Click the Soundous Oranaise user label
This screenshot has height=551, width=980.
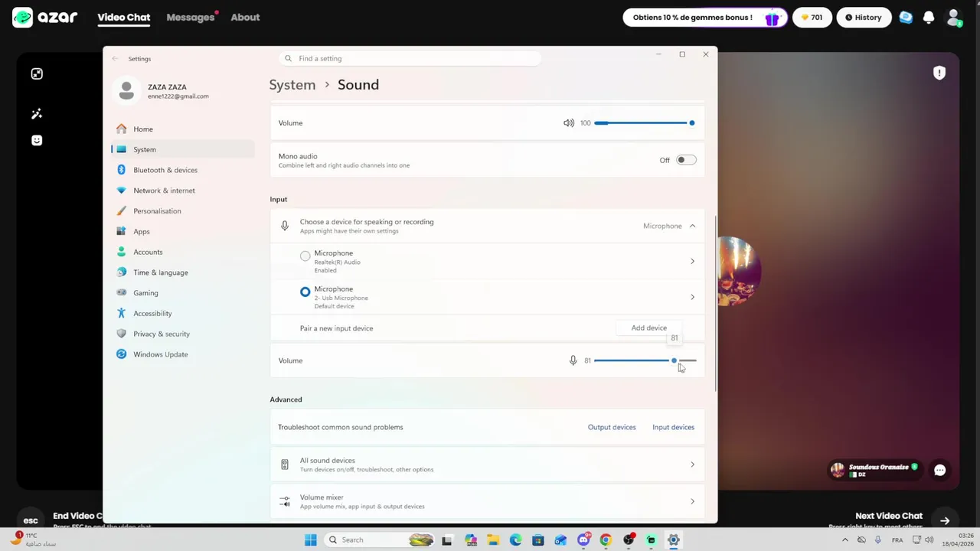875,470
